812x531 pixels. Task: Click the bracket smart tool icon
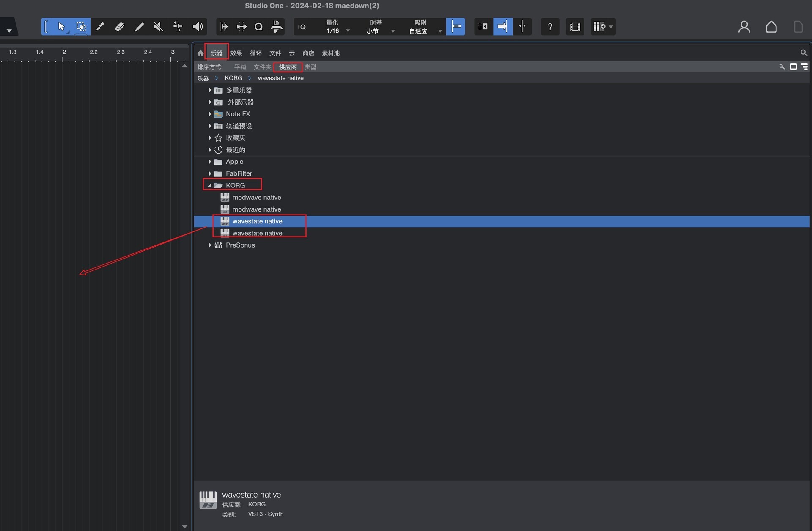tap(46, 27)
